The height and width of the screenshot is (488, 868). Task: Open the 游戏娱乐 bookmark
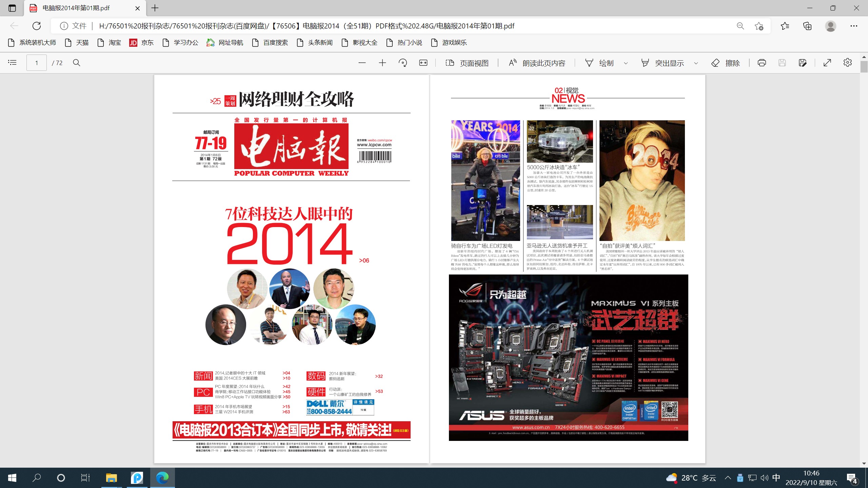tap(449, 43)
